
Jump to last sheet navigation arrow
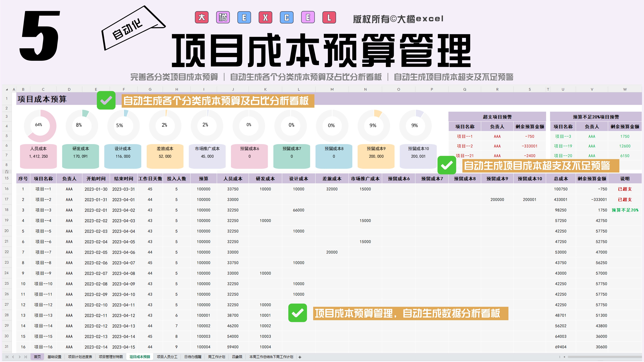(26, 357)
